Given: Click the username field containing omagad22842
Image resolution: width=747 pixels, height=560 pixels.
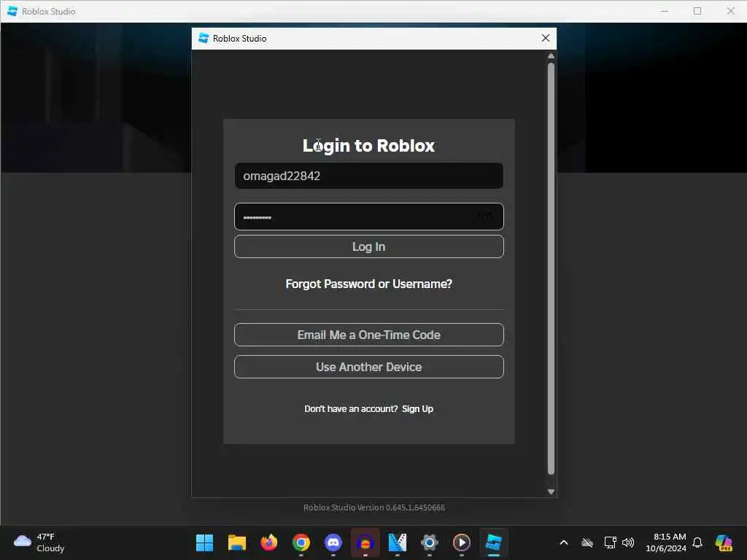Looking at the screenshot, I should [368, 176].
